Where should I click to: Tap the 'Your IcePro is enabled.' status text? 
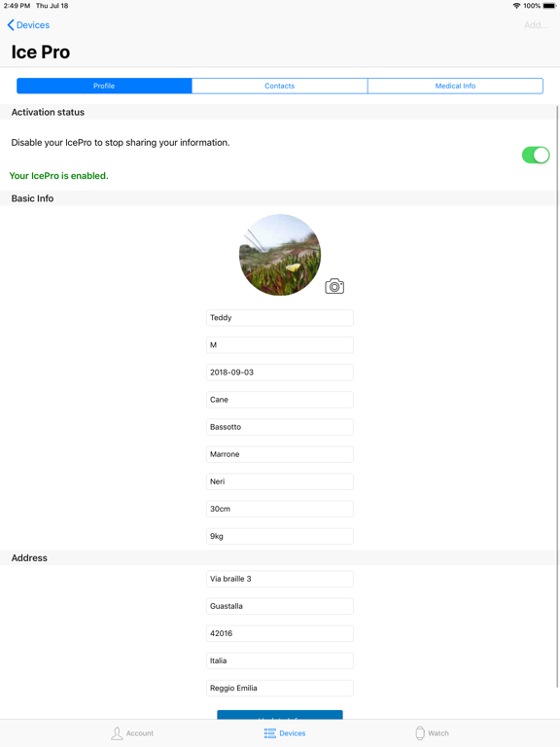point(59,176)
